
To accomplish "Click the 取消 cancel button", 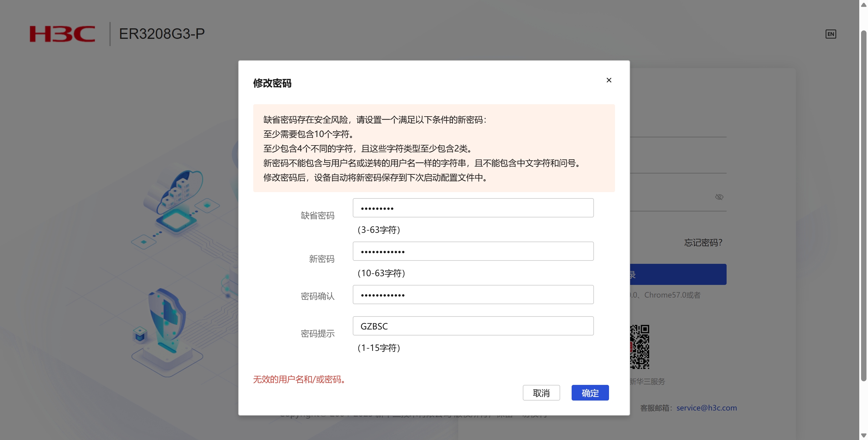I will [541, 392].
